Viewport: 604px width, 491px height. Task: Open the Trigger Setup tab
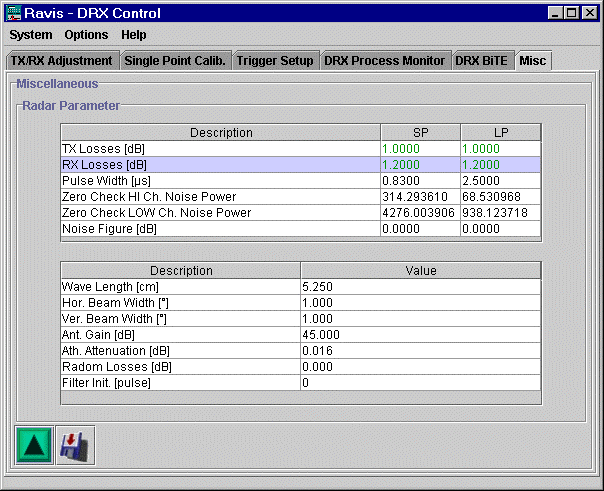(x=276, y=60)
